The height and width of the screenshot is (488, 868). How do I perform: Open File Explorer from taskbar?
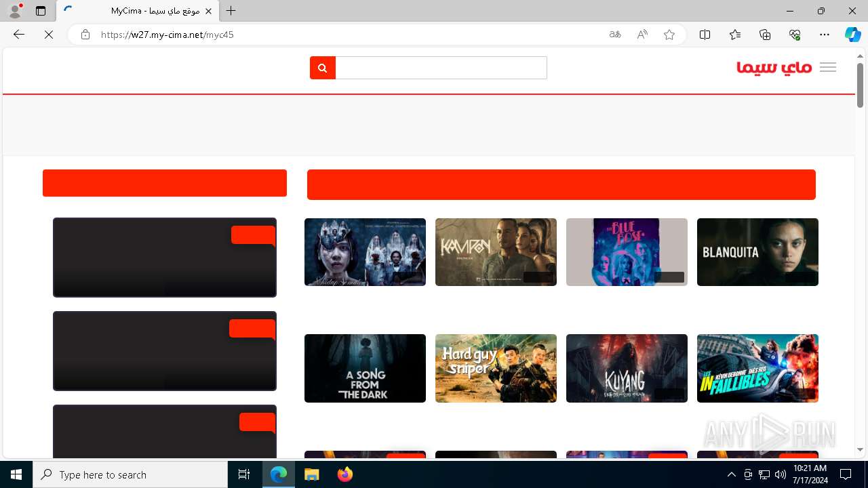311,474
